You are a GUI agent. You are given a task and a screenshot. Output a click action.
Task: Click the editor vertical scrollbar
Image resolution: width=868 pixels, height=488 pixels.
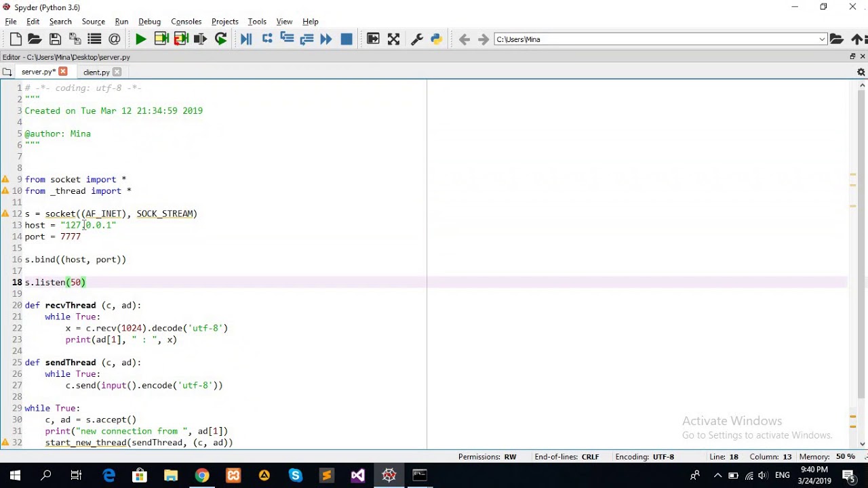[x=863, y=243]
